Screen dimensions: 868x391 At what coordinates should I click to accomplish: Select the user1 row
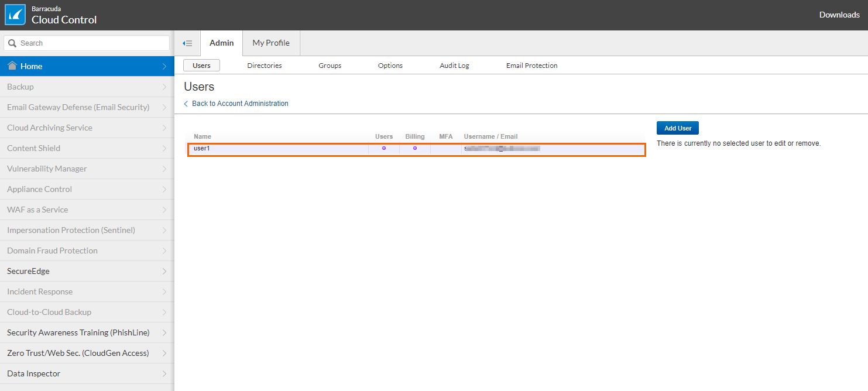pos(281,149)
